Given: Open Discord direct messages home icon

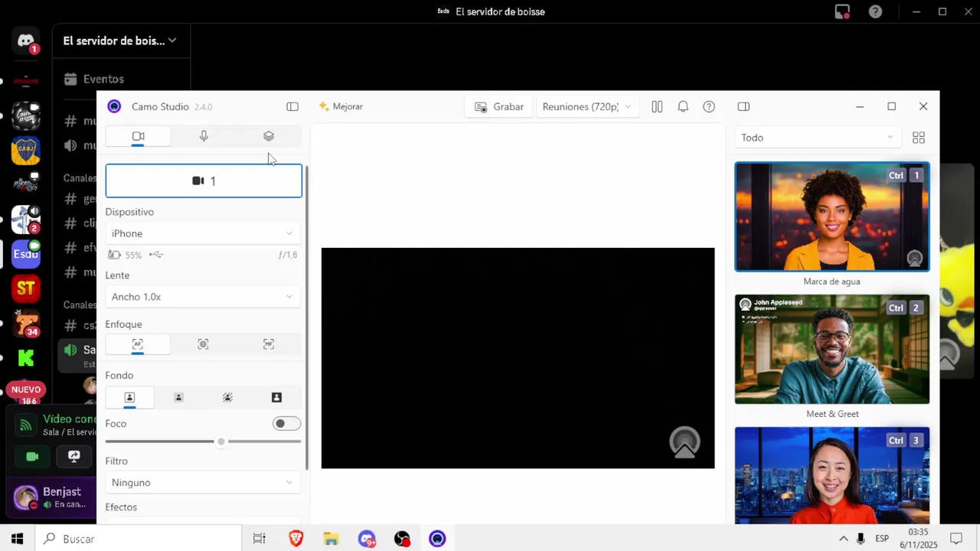Looking at the screenshot, I should point(26,41).
